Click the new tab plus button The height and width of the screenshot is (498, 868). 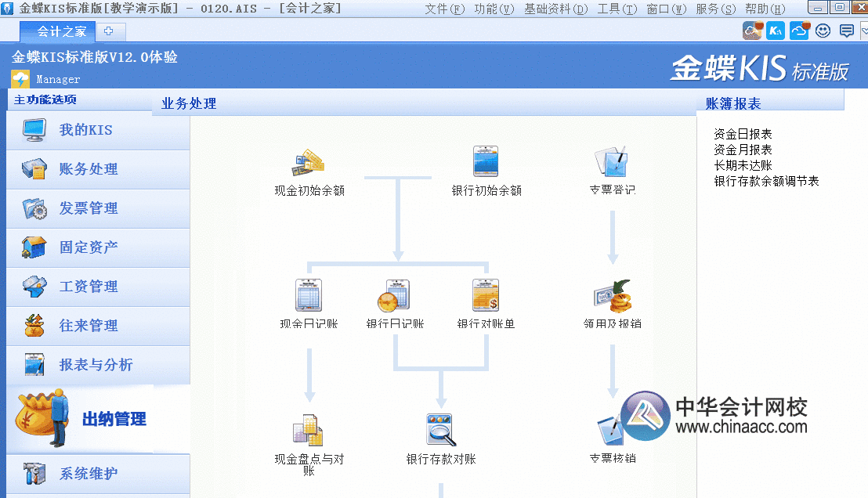click(109, 32)
